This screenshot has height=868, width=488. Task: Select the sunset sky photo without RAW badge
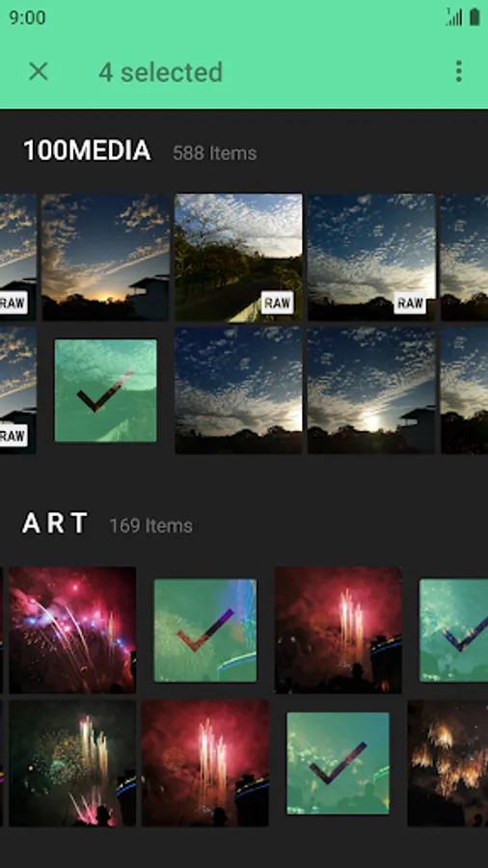(x=106, y=257)
